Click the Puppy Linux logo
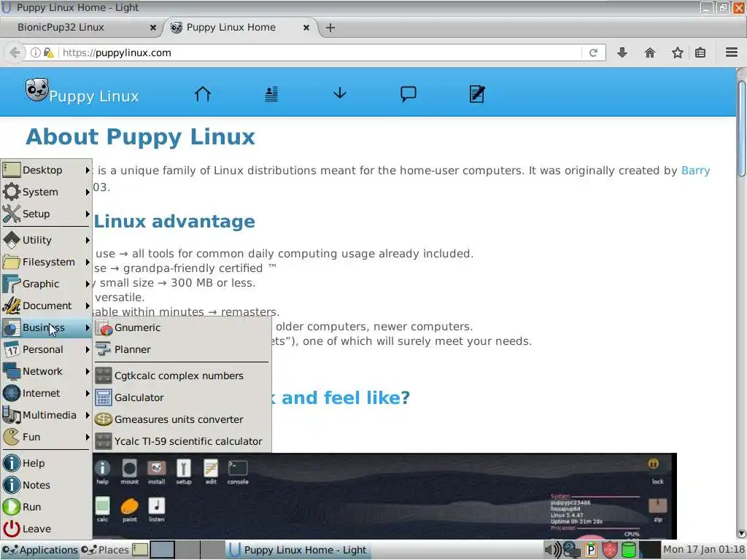The height and width of the screenshot is (560, 747). pos(82,91)
